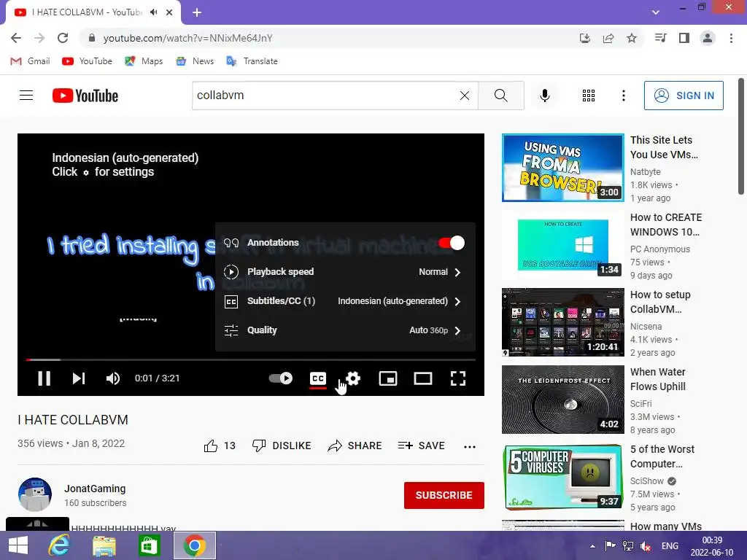Viewport: 747px width, 560px height.
Task: Open the Windows Start menu
Action: 18,545
